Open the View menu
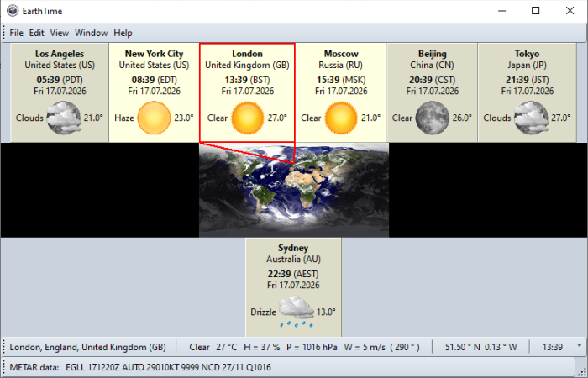The height and width of the screenshot is (378, 588). pos(60,33)
